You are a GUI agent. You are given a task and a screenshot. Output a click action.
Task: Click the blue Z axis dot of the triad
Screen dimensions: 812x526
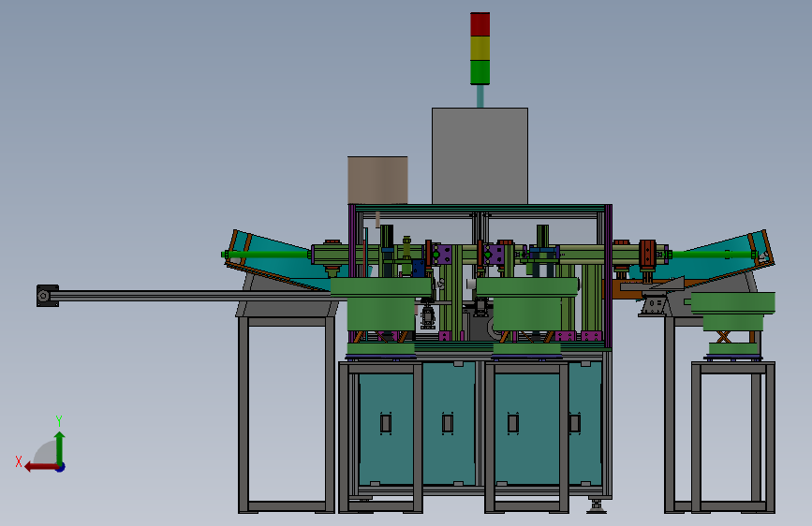point(61,467)
